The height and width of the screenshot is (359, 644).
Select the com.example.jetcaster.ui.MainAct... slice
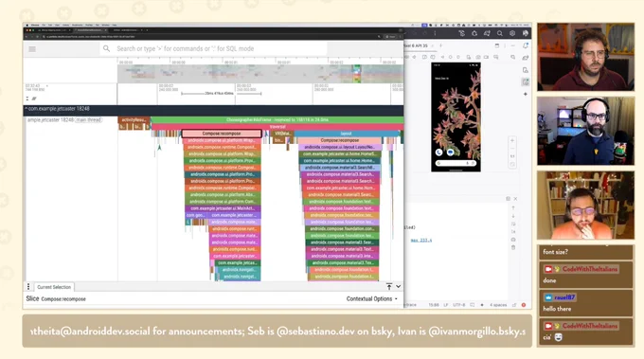223,208
